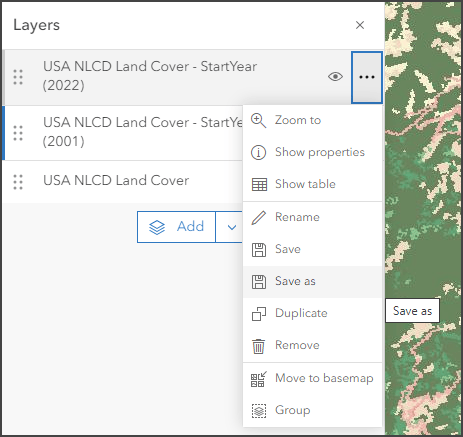Click the info Show properties icon
This screenshot has width=463, height=437.
coord(258,153)
